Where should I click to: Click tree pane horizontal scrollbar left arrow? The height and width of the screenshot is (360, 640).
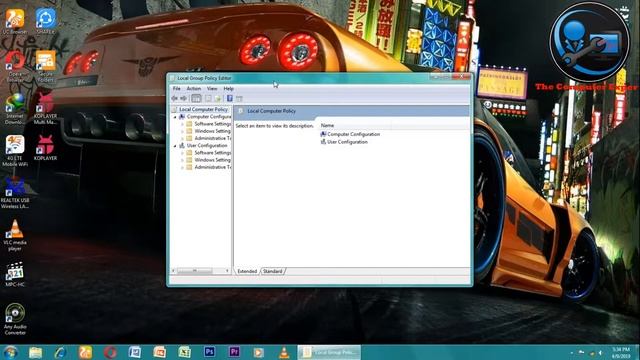(173, 271)
